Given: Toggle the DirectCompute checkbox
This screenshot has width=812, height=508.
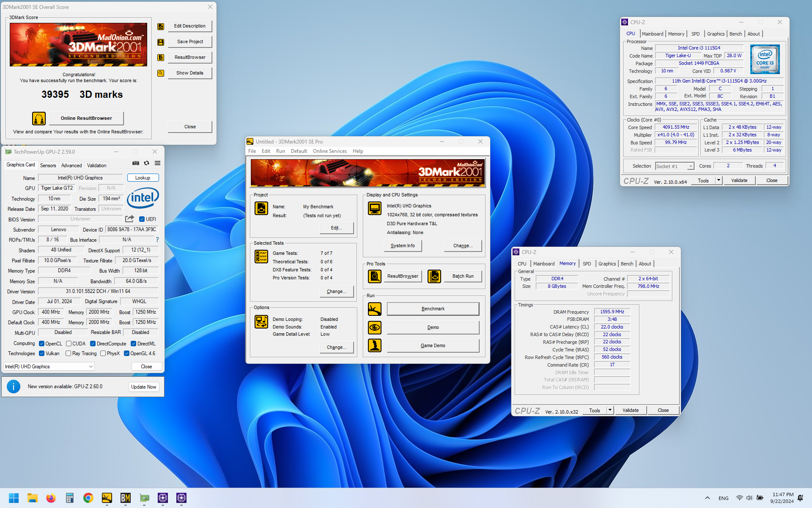Looking at the screenshot, I should tap(93, 344).
